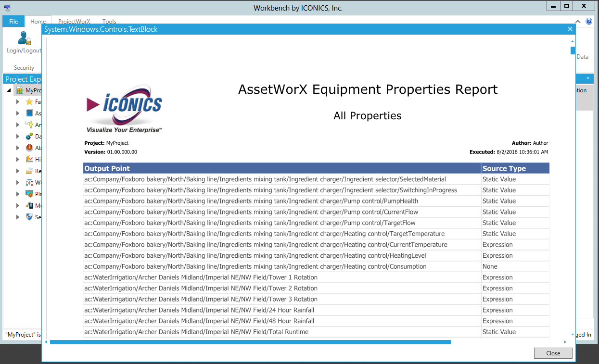Collapse the MyProject root tree node

pos(9,90)
